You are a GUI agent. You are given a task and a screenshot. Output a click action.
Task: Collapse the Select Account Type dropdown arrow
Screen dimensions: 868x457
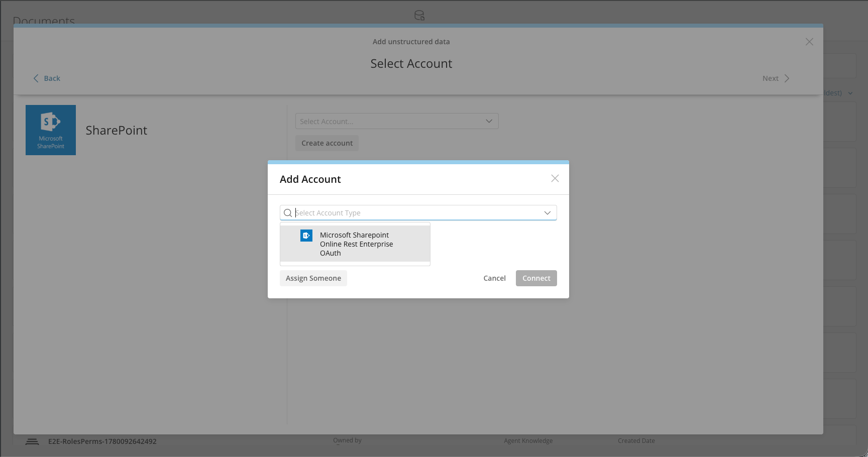click(x=548, y=213)
